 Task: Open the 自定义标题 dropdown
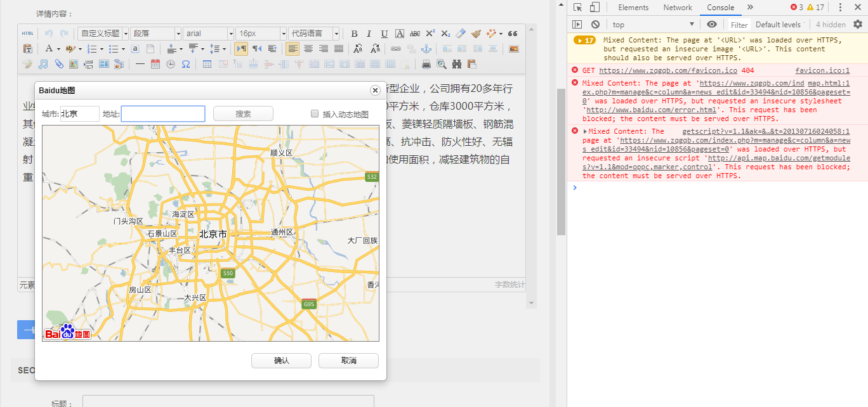click(x=103, y=34)
